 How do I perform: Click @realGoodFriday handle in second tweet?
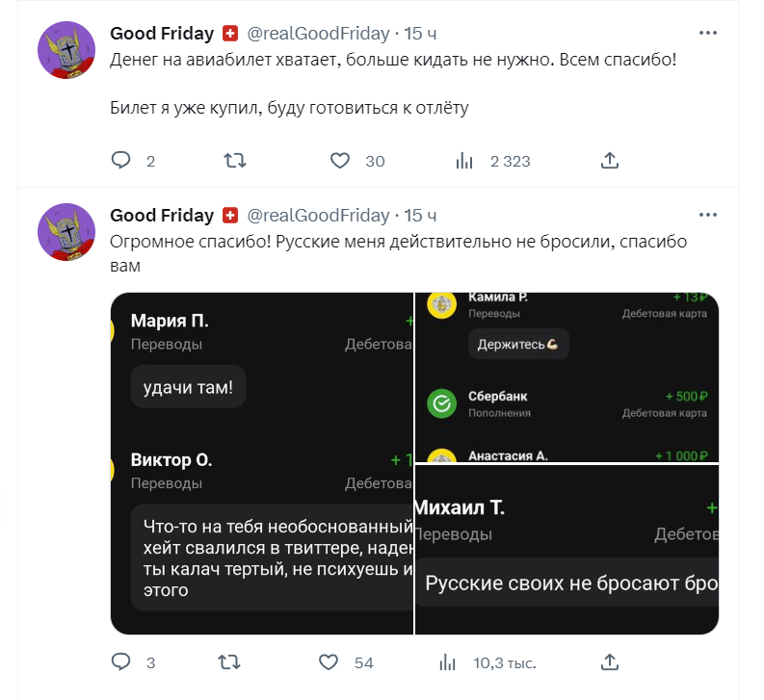tap(318, 215)
